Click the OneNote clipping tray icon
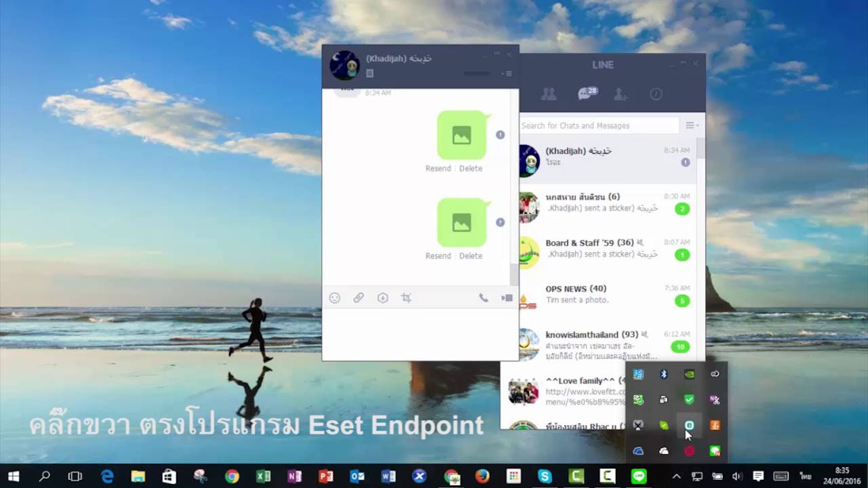868x488 pixels. pos(715,400)
